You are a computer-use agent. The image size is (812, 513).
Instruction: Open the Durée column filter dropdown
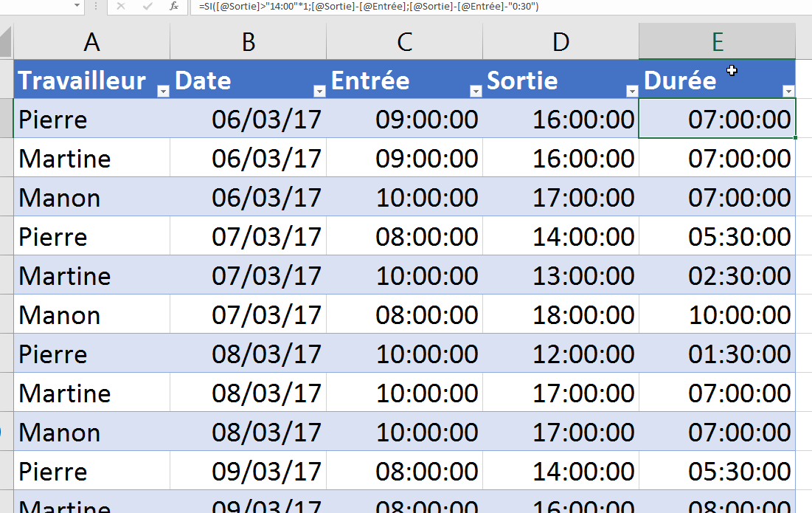pyautogui.click(x=788, y=91)
